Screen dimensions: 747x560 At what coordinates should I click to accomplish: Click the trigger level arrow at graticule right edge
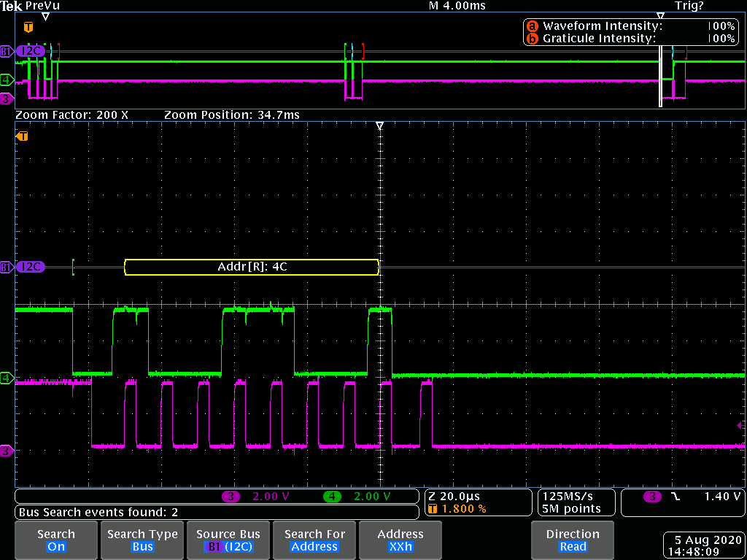[740, 426]
